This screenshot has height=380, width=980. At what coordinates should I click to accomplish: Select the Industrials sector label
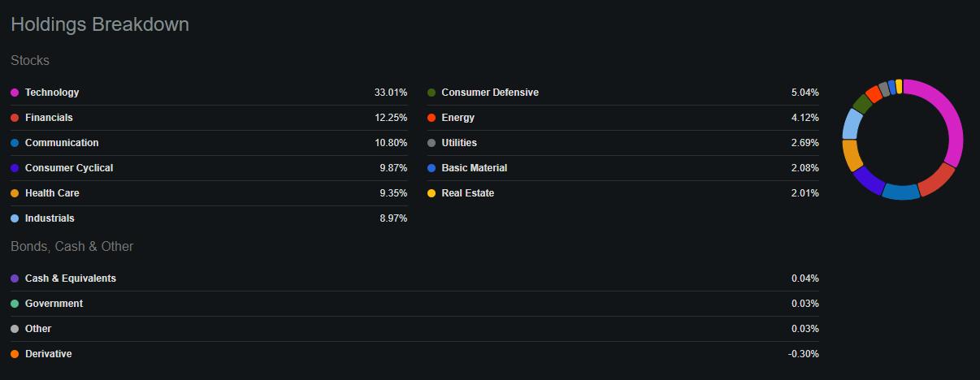click(50, 218)
